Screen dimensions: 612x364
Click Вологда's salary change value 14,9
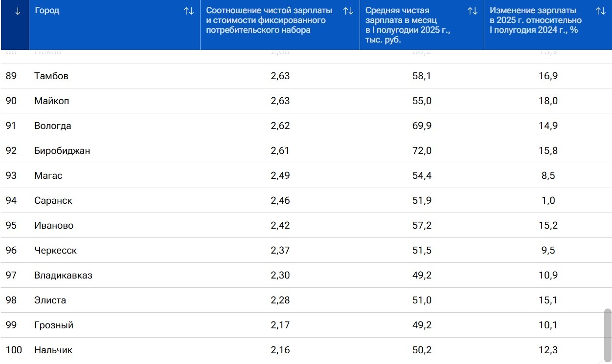548,126
